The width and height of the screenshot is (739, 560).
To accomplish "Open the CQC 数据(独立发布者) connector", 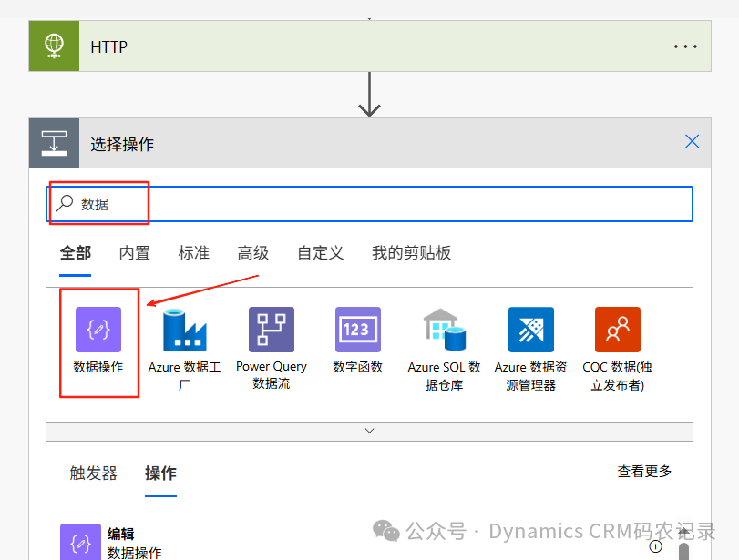I will pos(617,330).
